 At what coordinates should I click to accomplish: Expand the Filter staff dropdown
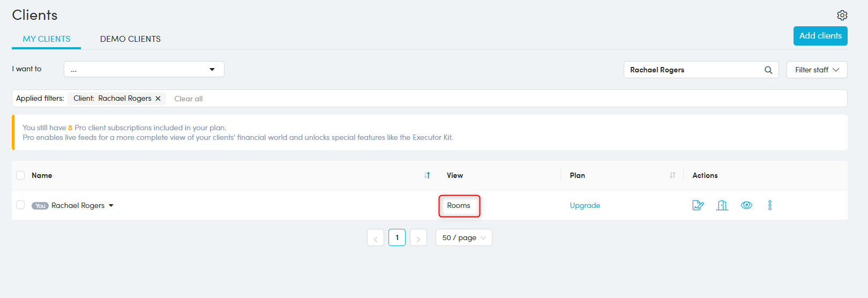(817, 70)
